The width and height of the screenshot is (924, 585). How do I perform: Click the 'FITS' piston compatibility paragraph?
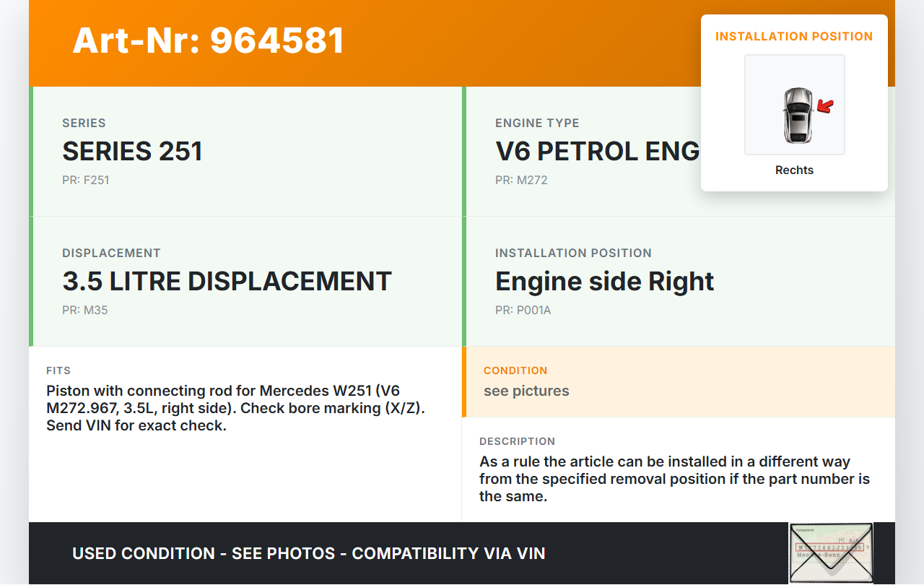click(x=235, y=408)
